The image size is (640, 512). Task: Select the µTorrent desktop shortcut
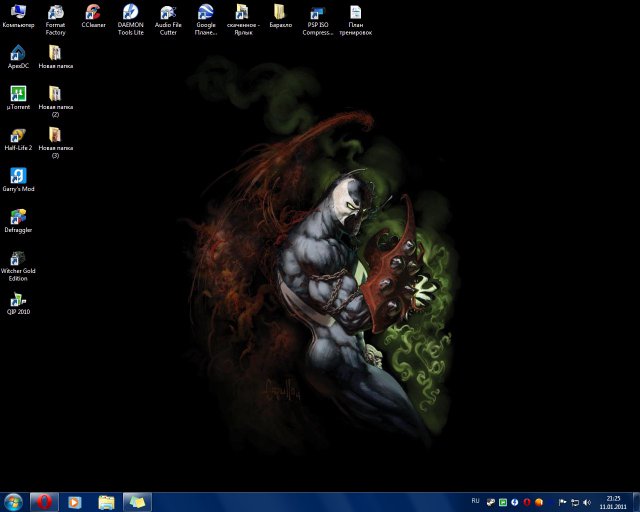click(18, 94)
